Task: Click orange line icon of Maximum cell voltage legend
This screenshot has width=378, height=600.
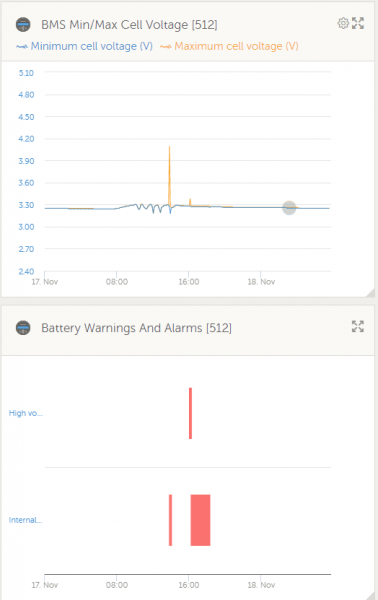Action: [x=165, y=47]
